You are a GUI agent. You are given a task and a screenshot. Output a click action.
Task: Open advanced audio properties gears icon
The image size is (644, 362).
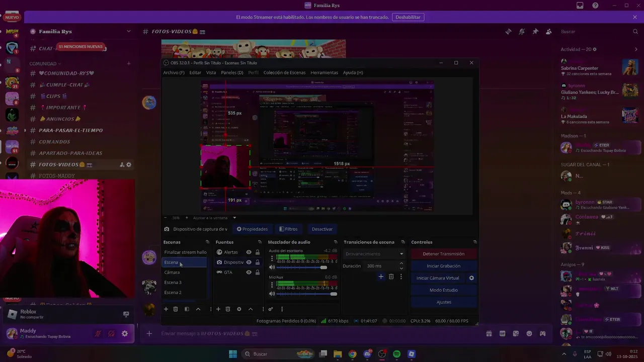(271, 309)
